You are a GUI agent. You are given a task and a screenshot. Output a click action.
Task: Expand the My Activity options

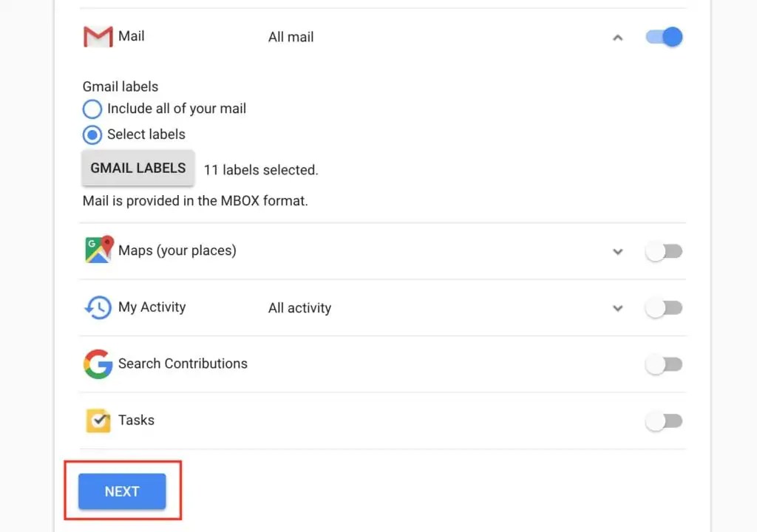pos(618,308)
